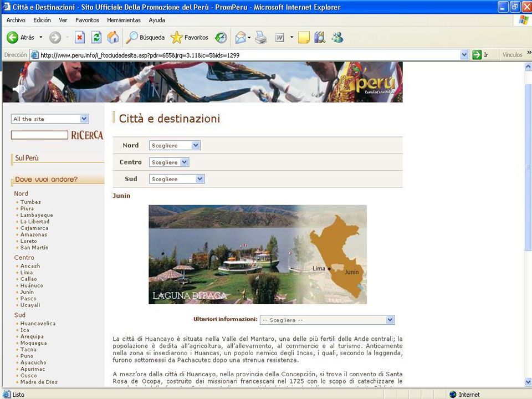Open the Ancash destination link
532x399 pixels.
30,266
